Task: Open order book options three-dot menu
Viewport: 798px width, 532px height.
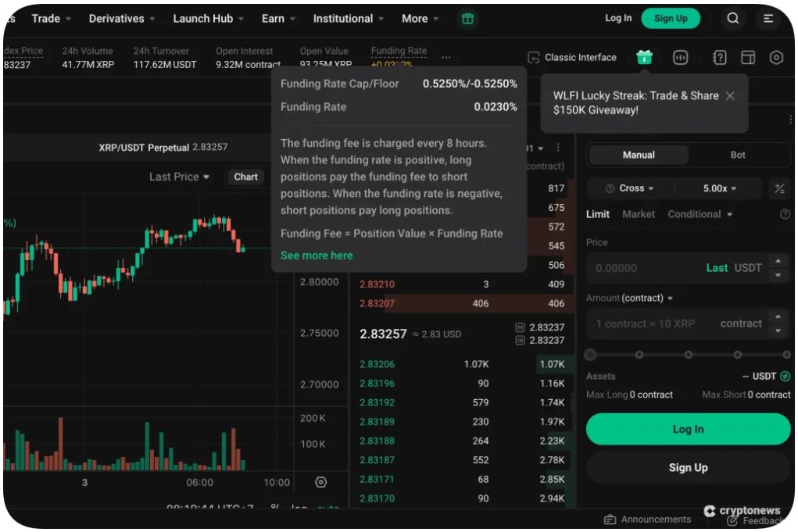Action: tap(558, 148)
